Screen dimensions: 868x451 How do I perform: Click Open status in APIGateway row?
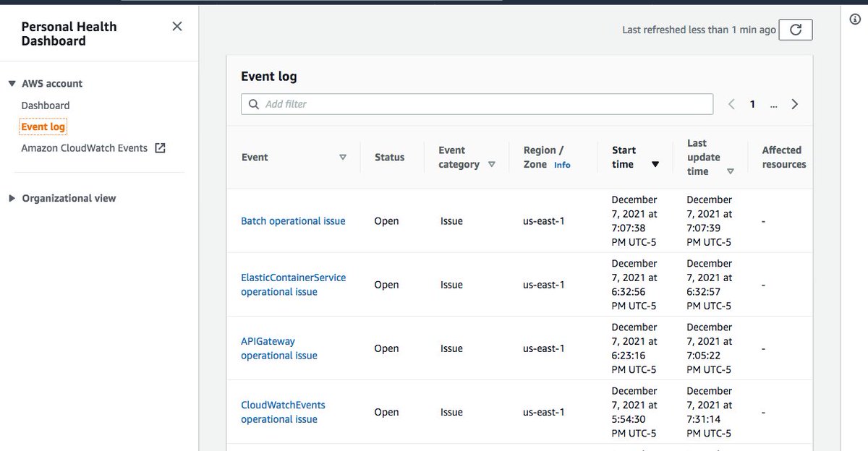click(386, 348)
